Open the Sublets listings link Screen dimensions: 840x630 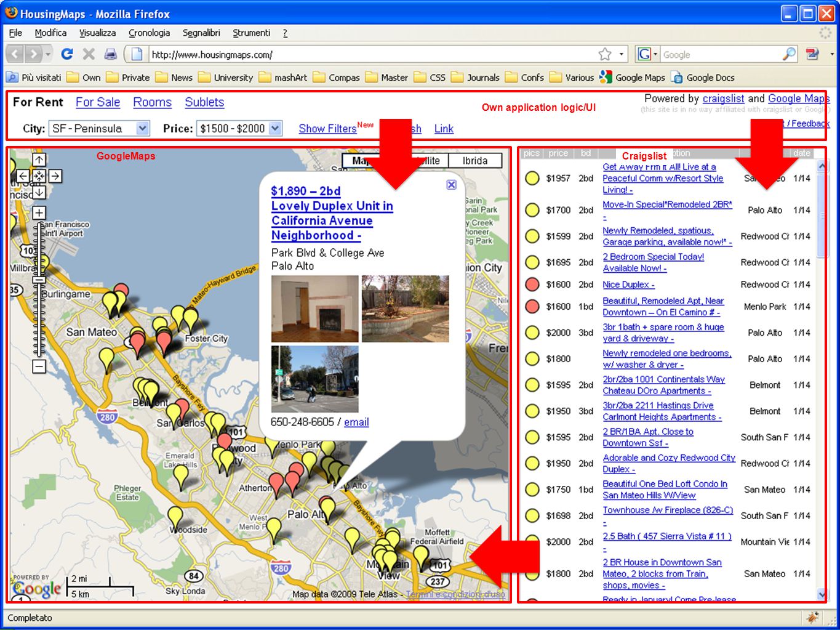pyautogui.click(x=204, y=102)
